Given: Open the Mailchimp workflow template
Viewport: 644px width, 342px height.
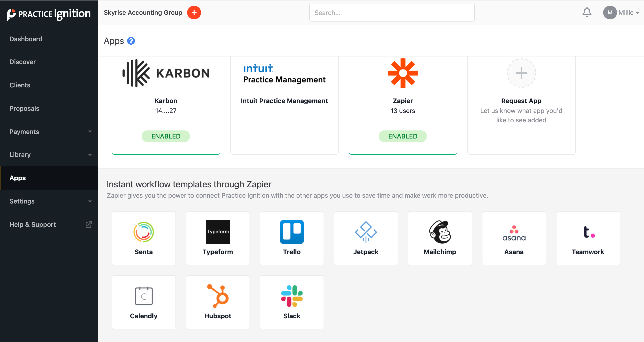Looking at the screenshot, I should [440, 238].
